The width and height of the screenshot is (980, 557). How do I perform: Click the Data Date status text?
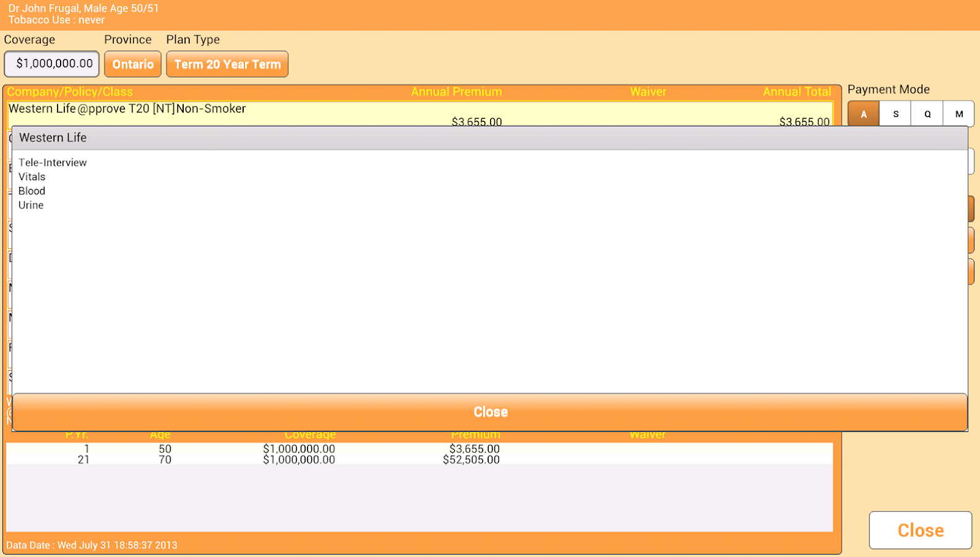[92, 545]
